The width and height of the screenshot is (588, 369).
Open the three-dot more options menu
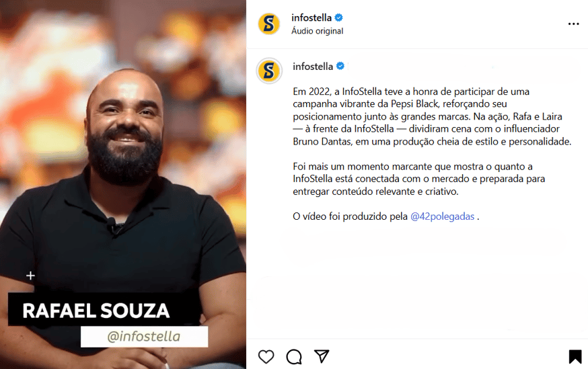pyautogui.click(x=573, y=24)
